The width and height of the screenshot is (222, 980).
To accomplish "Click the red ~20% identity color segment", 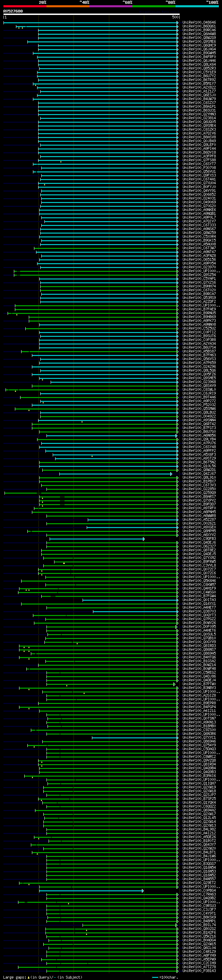I will coord(25,7).
